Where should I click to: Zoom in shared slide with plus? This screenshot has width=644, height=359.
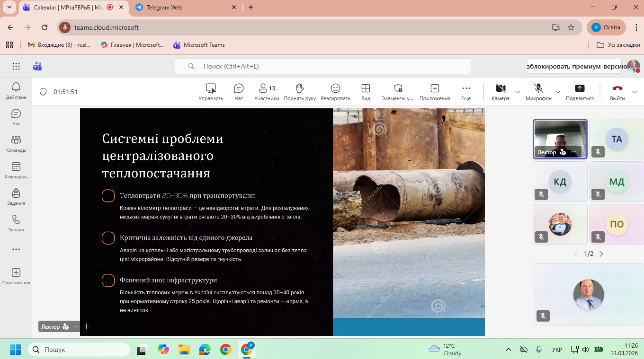tap(87, 326)
